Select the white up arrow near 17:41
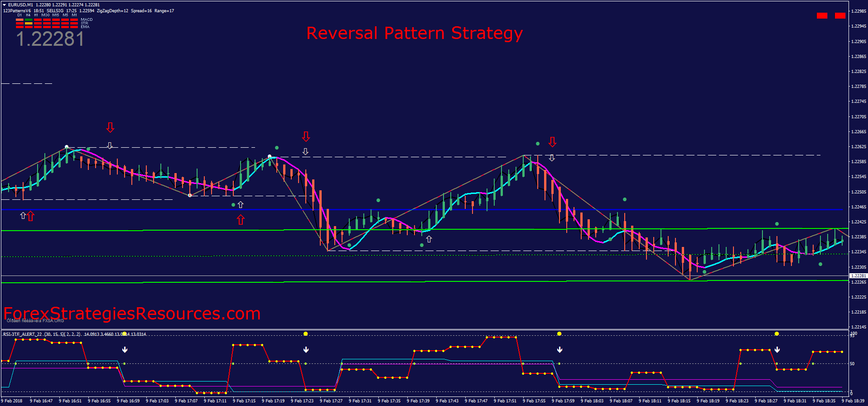 point(429,239)
